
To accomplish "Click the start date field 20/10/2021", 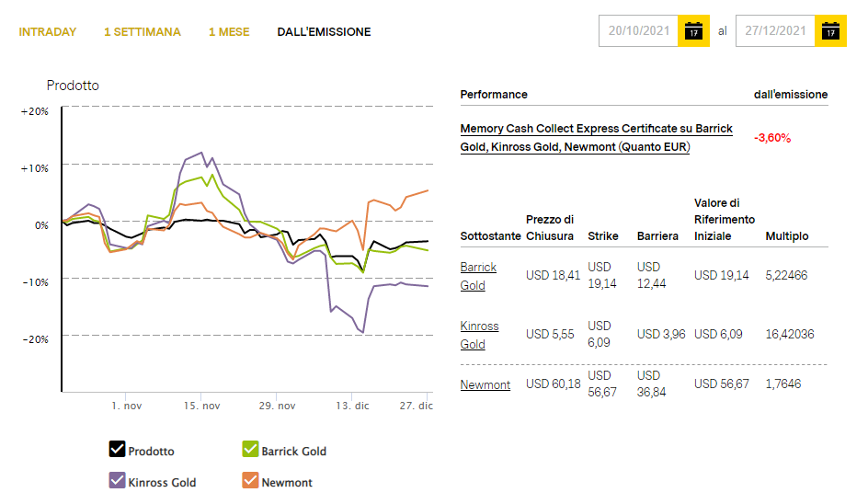I will (639, 31).
